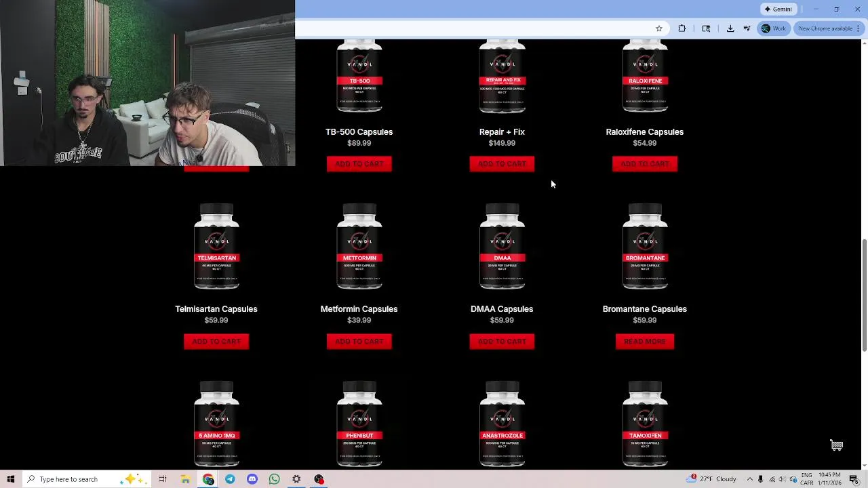868x488 pixels.
Task: Click the Telmisartan bottle image
Action: pyautogui.click(x=216, y=247)
